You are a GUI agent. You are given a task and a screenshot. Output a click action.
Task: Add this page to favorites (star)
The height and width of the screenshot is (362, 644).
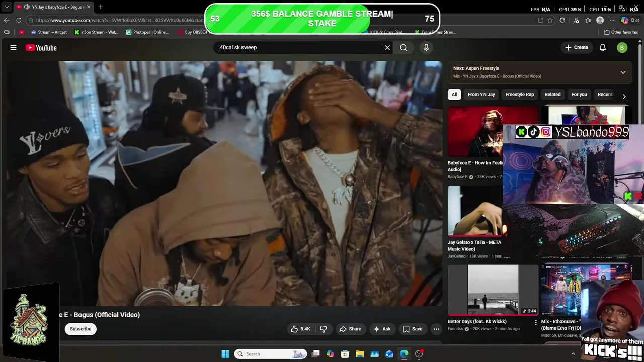click(x=550, y=20)
